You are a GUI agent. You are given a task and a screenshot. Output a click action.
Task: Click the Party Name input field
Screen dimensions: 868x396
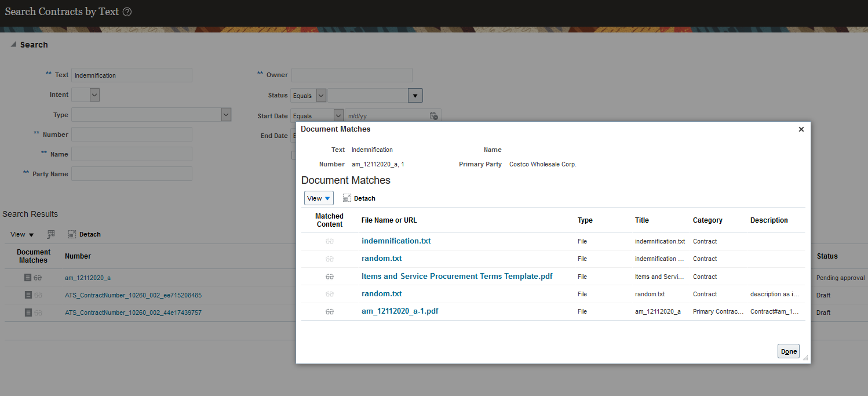coord(132,174)
